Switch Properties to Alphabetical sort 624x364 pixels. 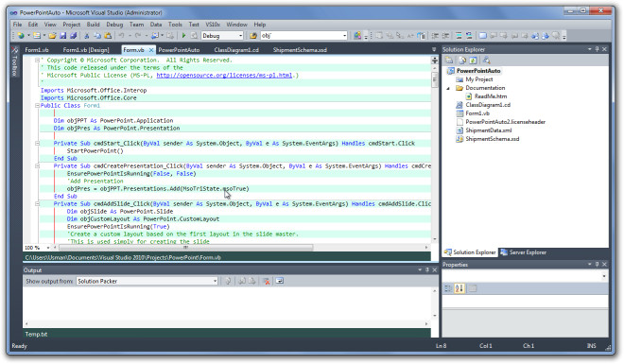click(459, 288)
